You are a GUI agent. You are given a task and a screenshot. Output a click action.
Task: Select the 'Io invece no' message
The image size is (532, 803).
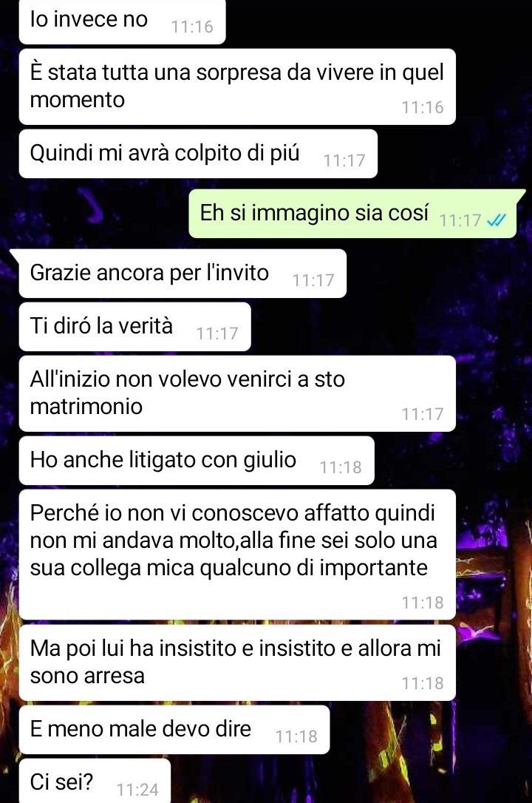(x=122, y=21)
